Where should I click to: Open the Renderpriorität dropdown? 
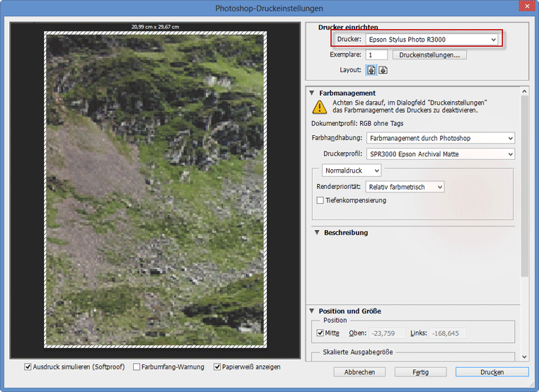(405, 187)
